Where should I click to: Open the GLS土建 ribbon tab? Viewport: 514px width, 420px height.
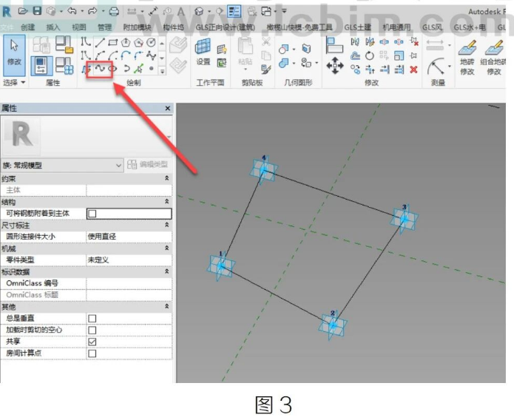pos(357,27)
